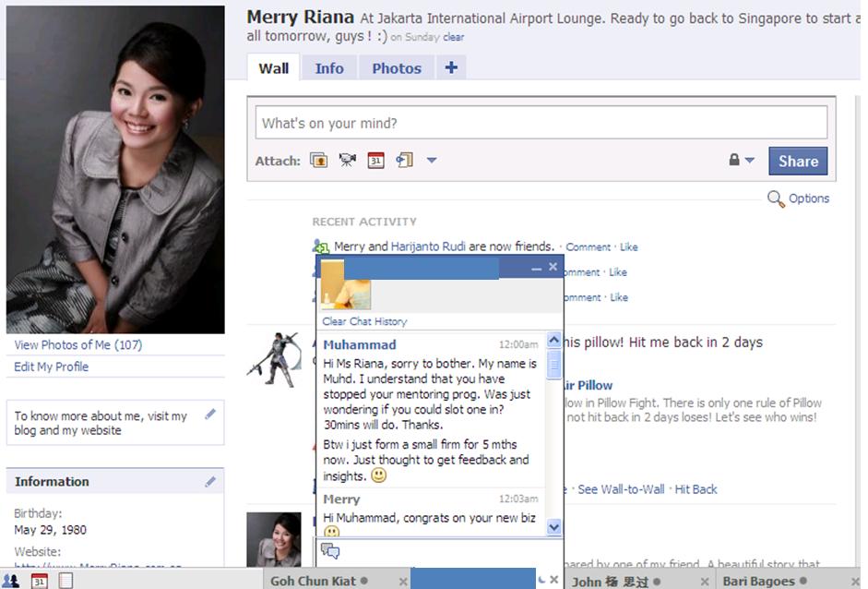Click Merry Riana's large profile photo
This screenshot has width=868, height=589.
pyautogui.click(x=115, y=170)
